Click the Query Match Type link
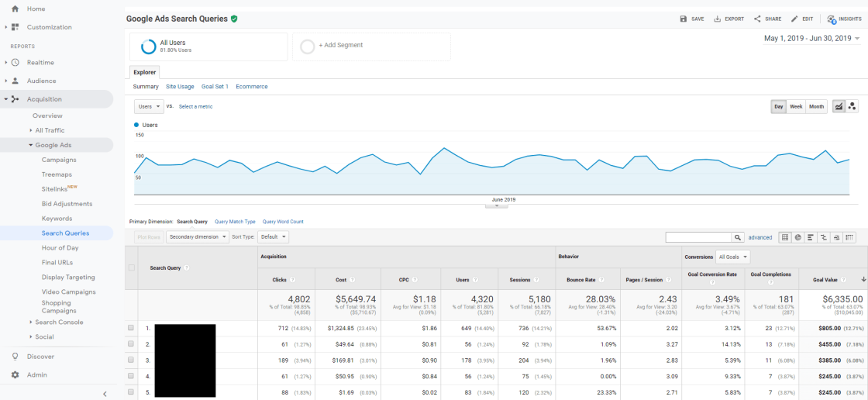The height and width of the screenshot is (400, 868). pos(235,222)
